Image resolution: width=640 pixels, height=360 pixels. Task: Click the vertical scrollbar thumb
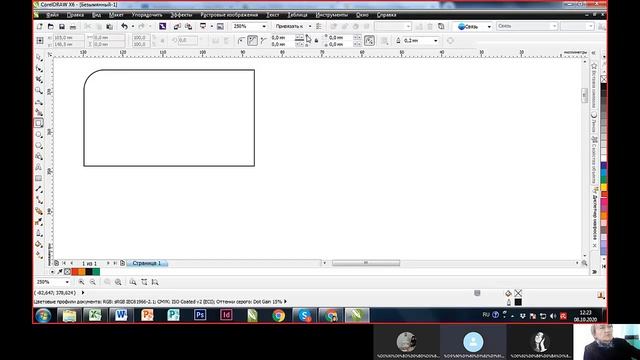584,95
